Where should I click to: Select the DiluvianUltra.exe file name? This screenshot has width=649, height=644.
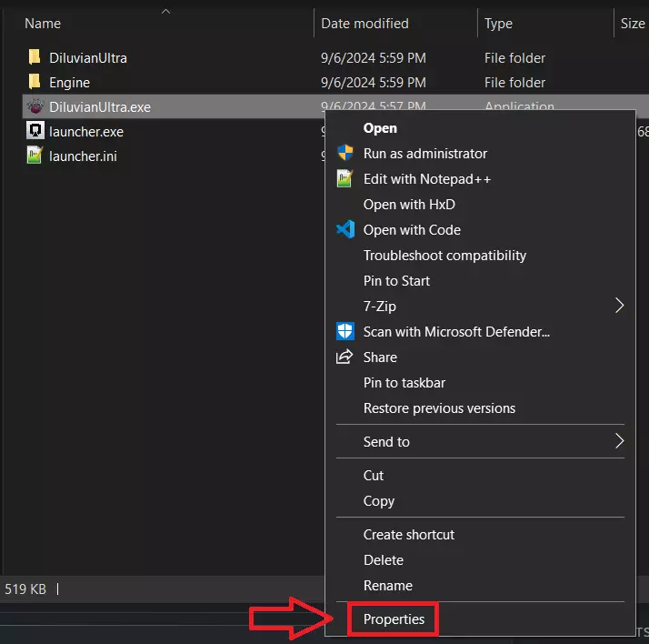click(100, 107)
